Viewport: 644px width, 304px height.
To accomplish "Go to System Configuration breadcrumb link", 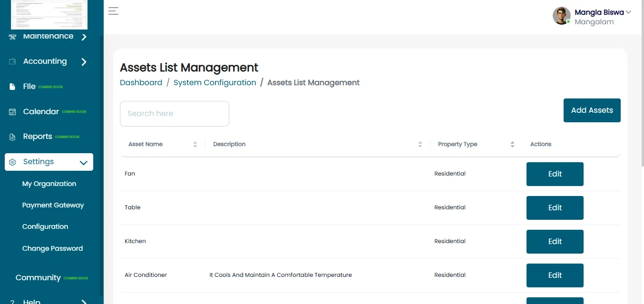I will pyautogui.click(x=215, y=82).
